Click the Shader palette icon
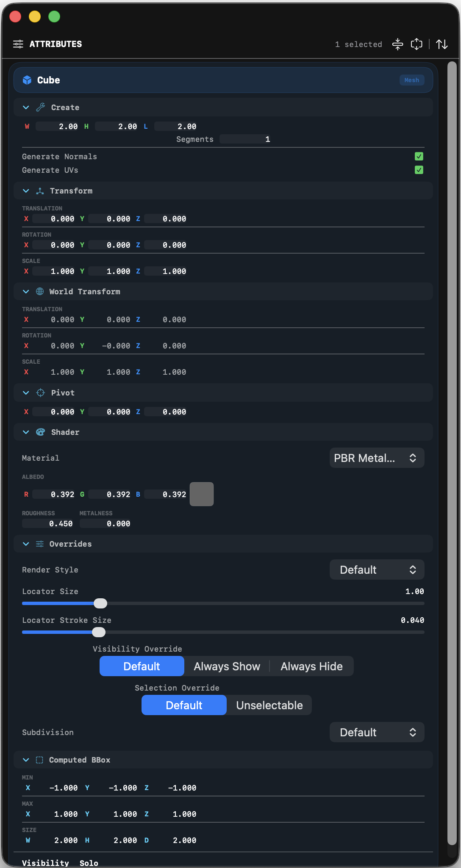 click(x=40, y=432)
